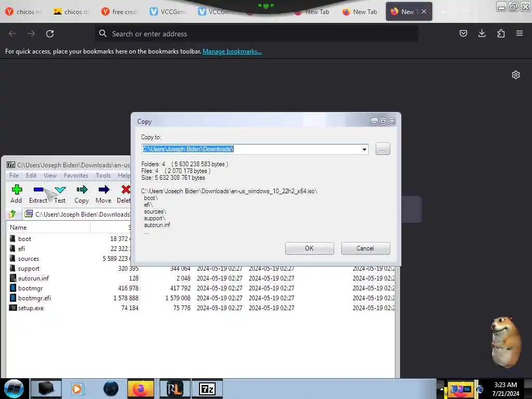Image resolution: width=532 pixels, height=399 pixels.
Task: Open Firefox extensions icon
Action: point(501,33)
